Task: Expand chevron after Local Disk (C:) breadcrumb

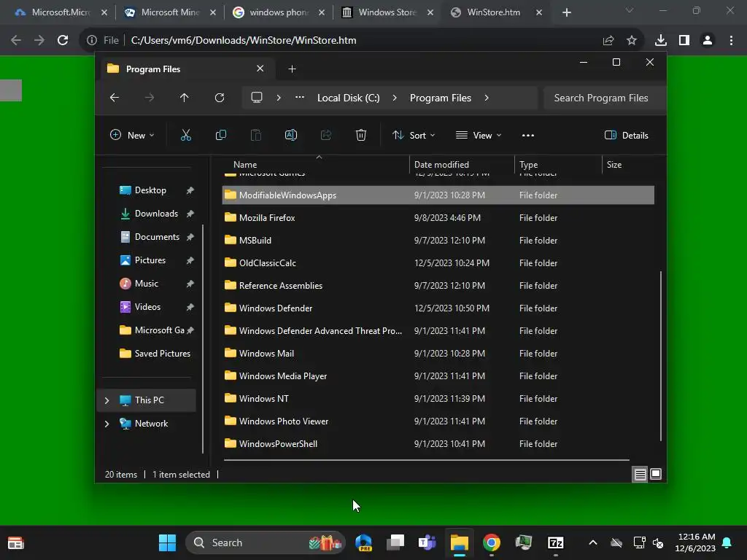Action: (395, 98)
